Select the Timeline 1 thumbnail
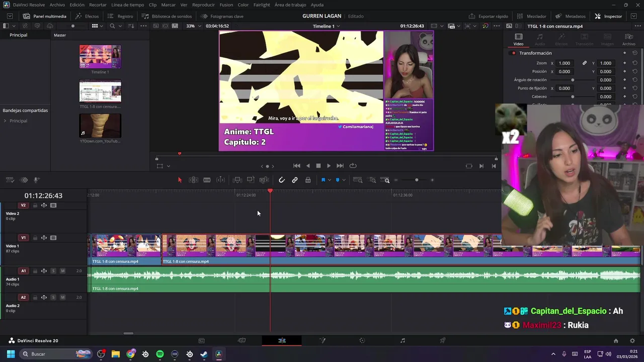The width and height of the screenshot is (644, 362). coord(100,57)
